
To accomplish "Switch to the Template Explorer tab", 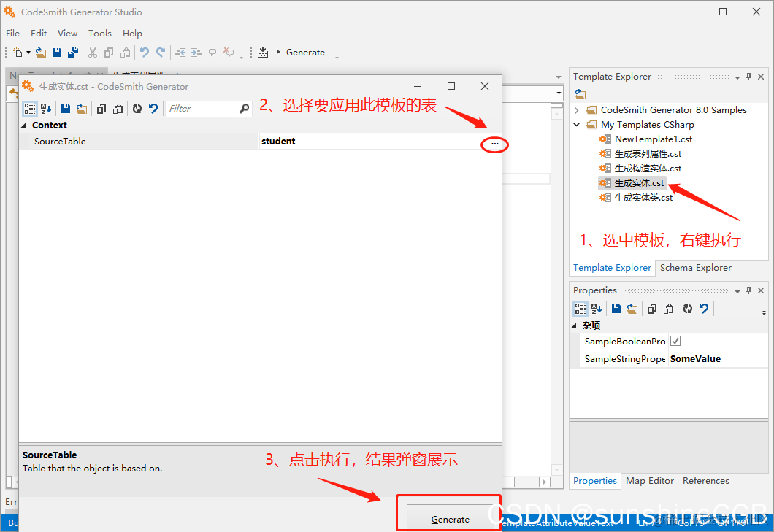I will click(x=612, y=268).
